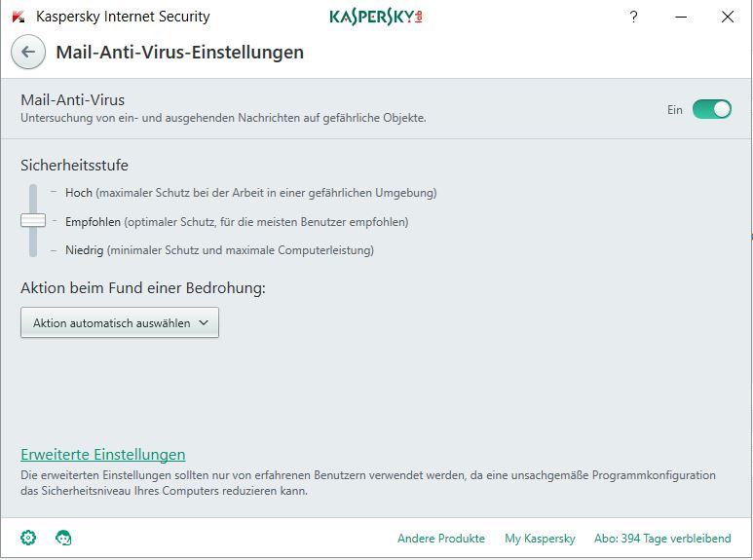This screenshot has width=753, height=560.
Task: Open the support agent icon
Action: point(63,538)
